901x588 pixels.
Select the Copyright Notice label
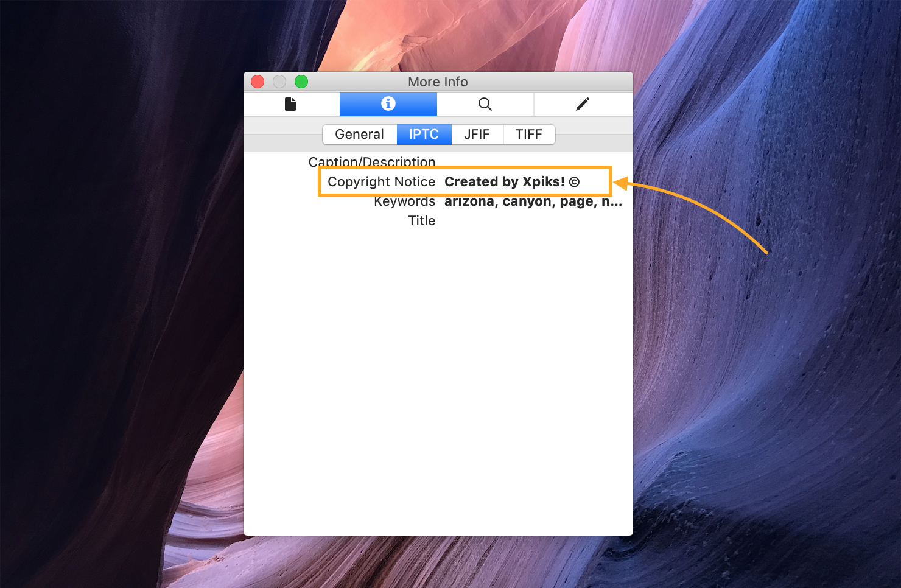(x=381, y=182)
